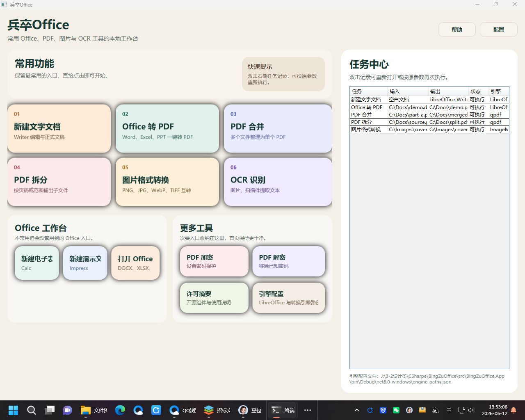Toggle the 中 input method indicator
This screenshot has width=525, height=420.
(449, 410)
